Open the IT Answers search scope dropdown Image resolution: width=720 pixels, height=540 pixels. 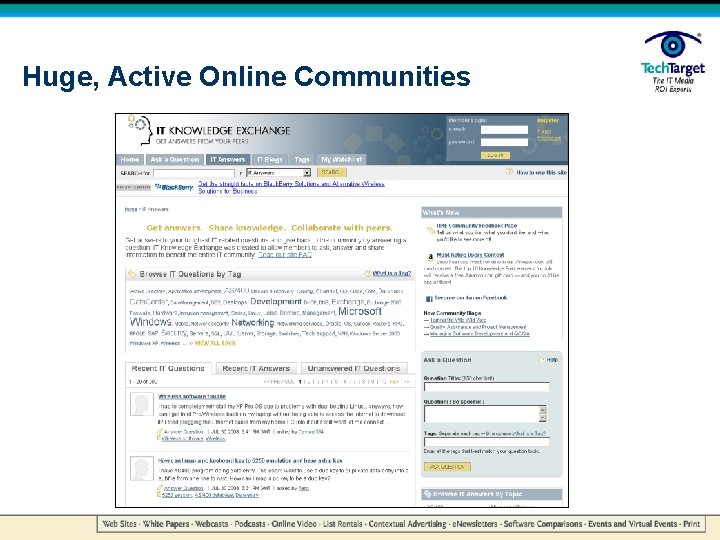[279, 173]
